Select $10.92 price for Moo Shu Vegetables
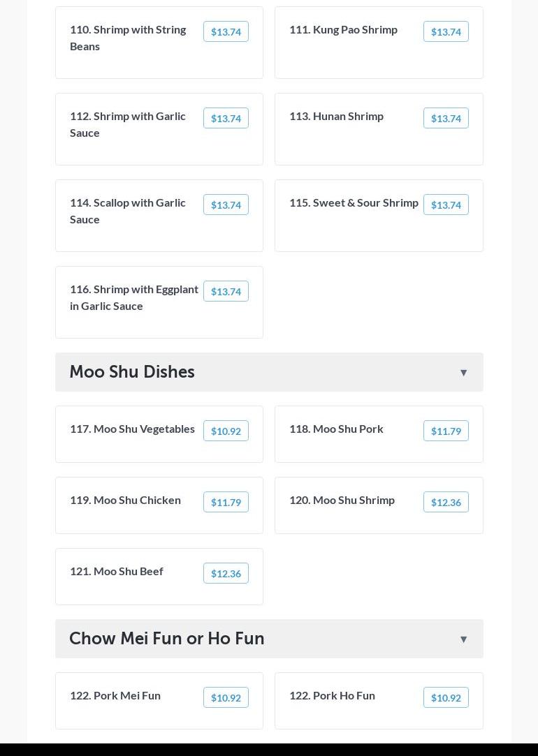Viewport: 538px width, 756px height. 226,431
